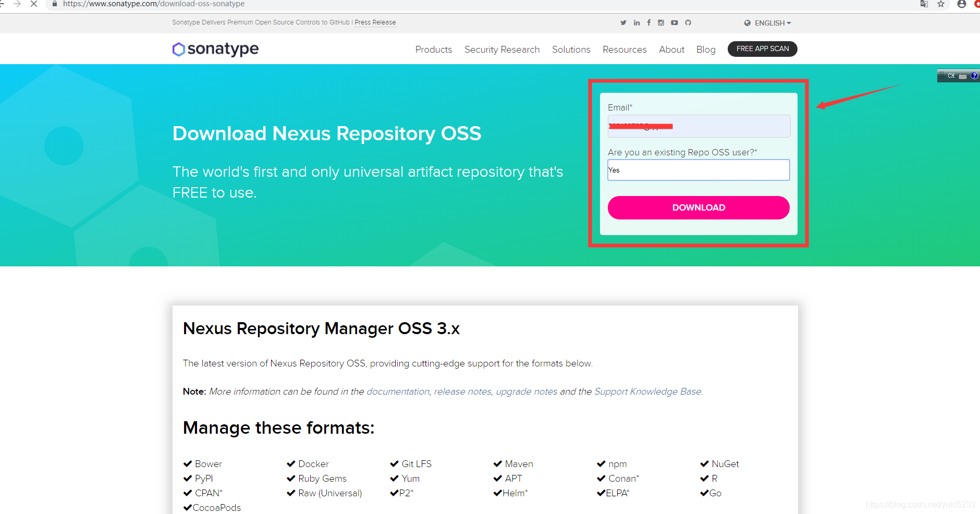Open the release notes link

(x=462, y=391)
